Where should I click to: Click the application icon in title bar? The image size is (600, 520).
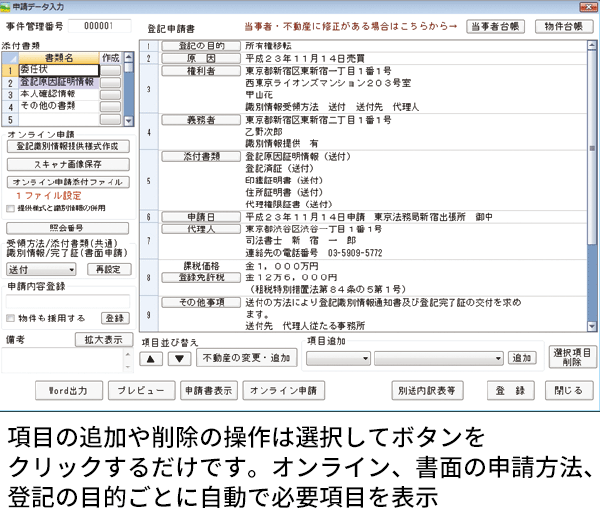[x=9, y=7]
